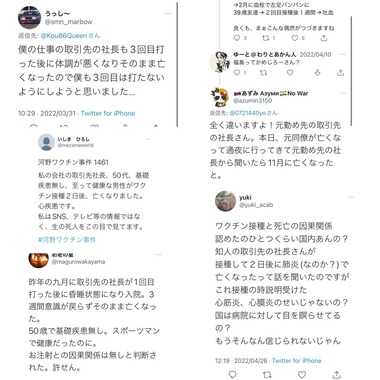
Task: Share the top right tweet
Action: 324,38
